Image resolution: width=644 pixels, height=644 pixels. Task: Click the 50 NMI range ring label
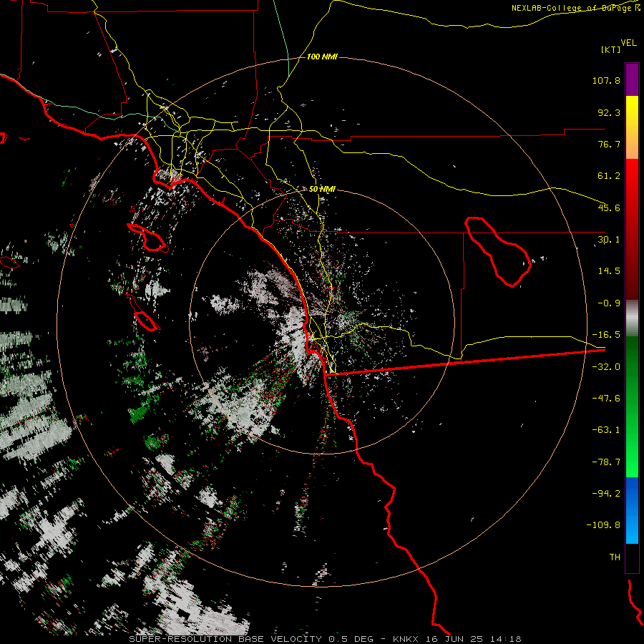(322, 189)
